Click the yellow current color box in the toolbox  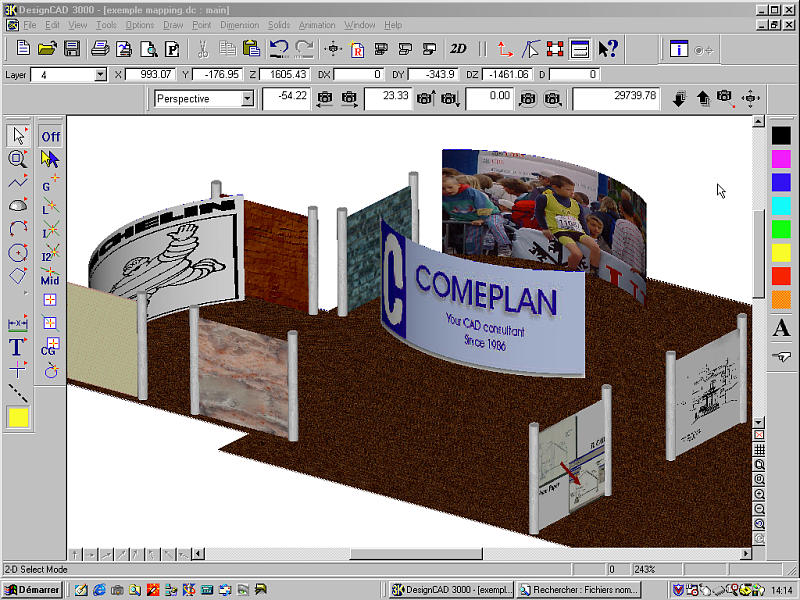click(18, 417)
